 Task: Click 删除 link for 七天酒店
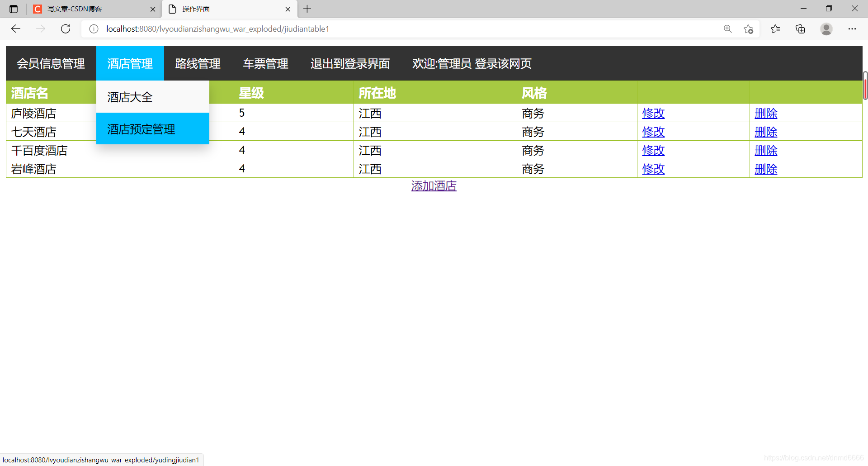[766, 132]
